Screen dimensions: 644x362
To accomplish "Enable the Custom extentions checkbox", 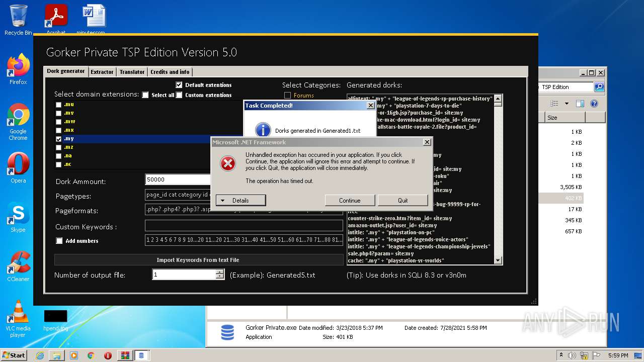I will 179,95.
